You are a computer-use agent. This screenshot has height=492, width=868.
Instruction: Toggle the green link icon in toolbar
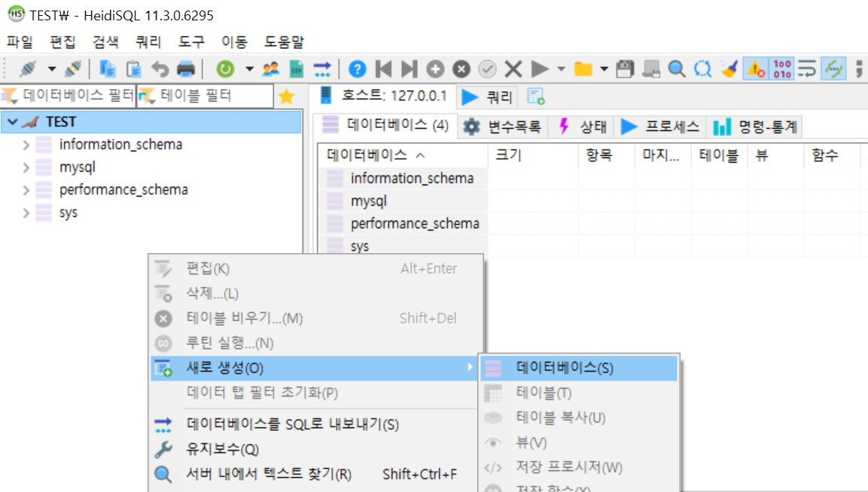click(833, 69)
